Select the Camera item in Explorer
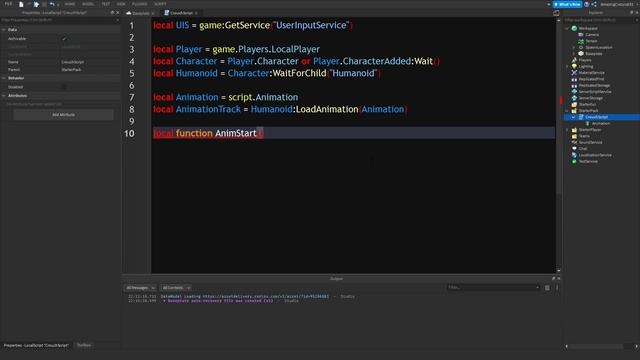Image resolution: width=640 pixels, height=360 pixels. (x=591, y=35)
